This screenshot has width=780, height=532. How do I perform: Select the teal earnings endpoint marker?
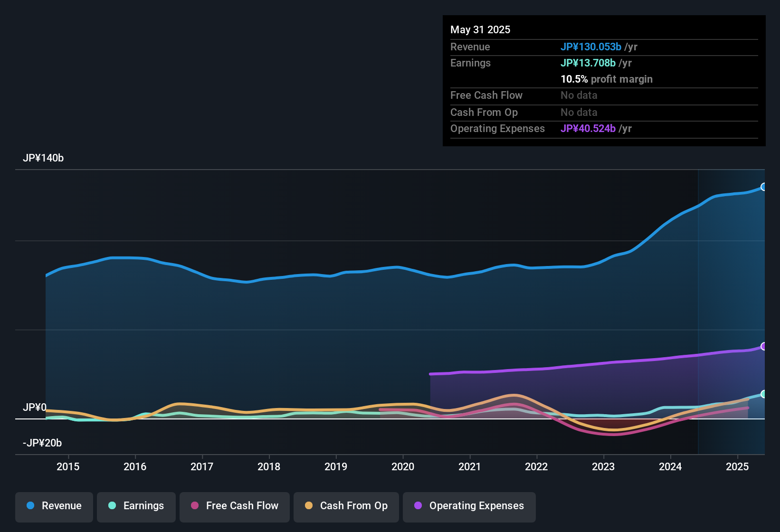[763, 394]
